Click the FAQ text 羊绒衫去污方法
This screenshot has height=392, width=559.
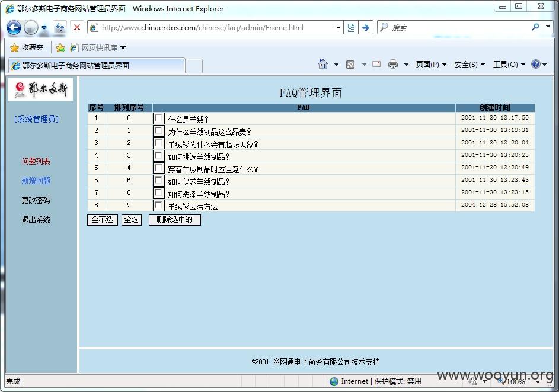(x=193, y=207)
